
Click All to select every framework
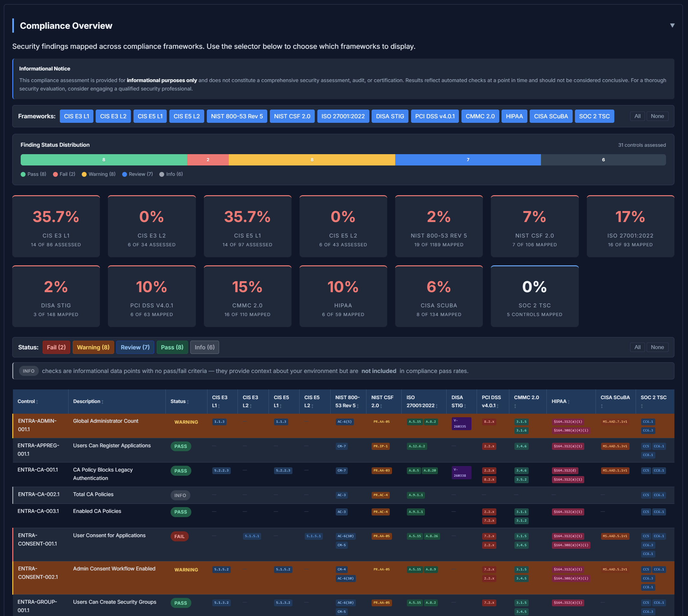(x=638, y=116)
